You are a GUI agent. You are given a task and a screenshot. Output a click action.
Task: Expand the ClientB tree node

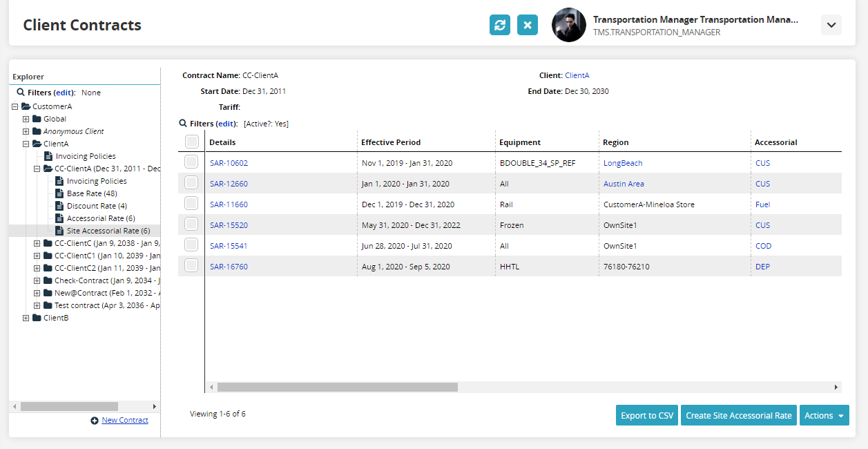pos(26,318)
